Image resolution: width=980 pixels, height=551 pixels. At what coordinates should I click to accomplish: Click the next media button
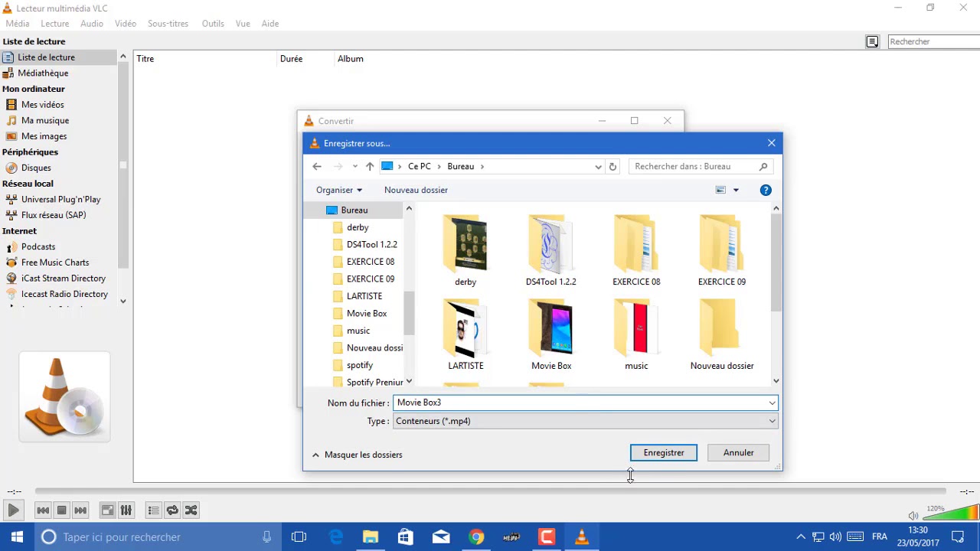80,510
